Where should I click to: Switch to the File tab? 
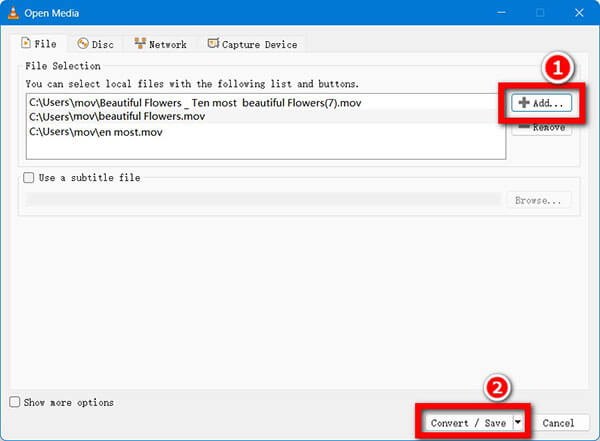point(39,44)
